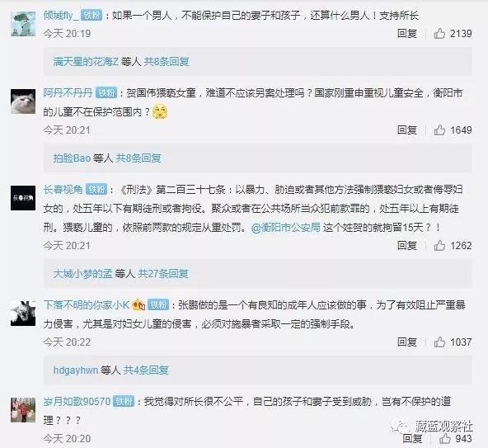Click 铁粉 badge next to 阿丹不丹丹
This screenshot has width=488, height=448.
pos(106,92)
